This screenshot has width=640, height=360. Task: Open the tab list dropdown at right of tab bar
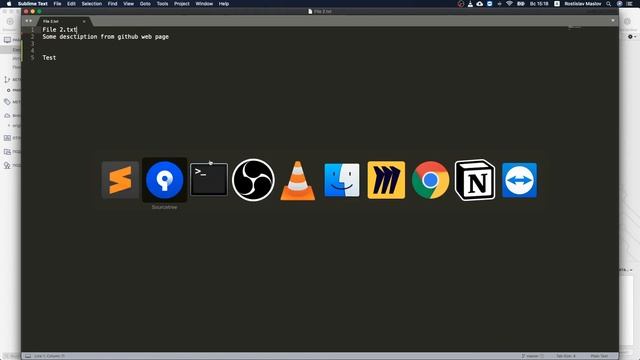point(613,20)
